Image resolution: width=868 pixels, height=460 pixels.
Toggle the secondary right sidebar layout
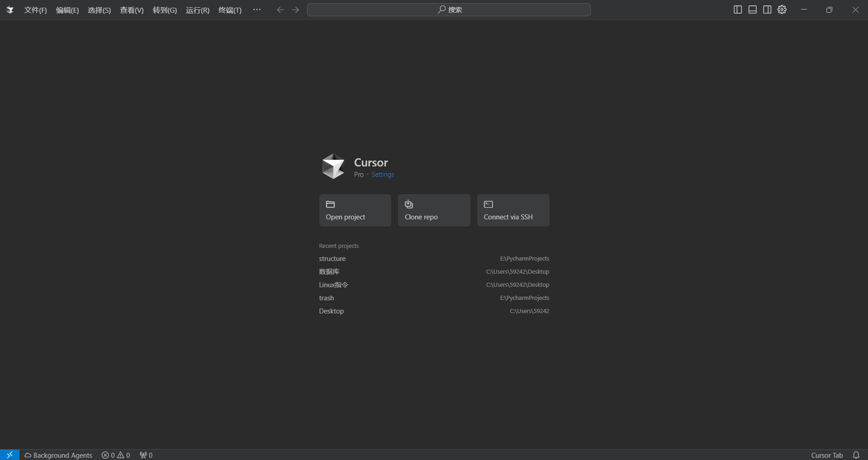pos(767,9)
